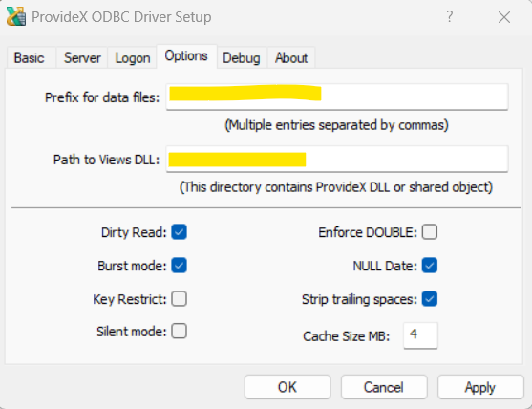Switch to the Basic tab
This screenshot has width=532, height=409.
[x=30, y=57]
